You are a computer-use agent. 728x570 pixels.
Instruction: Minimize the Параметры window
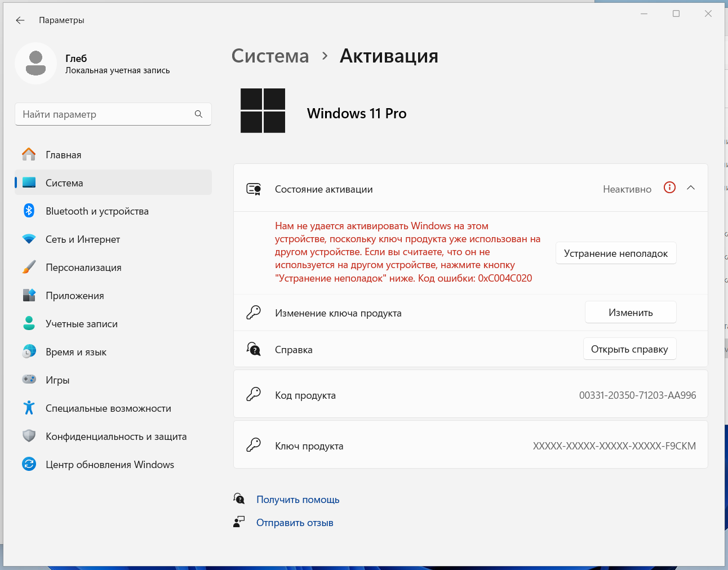pos(644,14)
